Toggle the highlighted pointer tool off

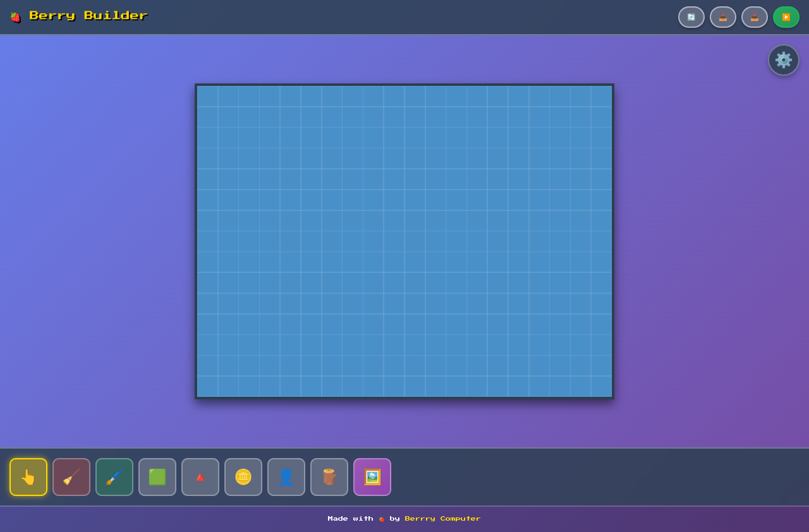click(28, 477)
